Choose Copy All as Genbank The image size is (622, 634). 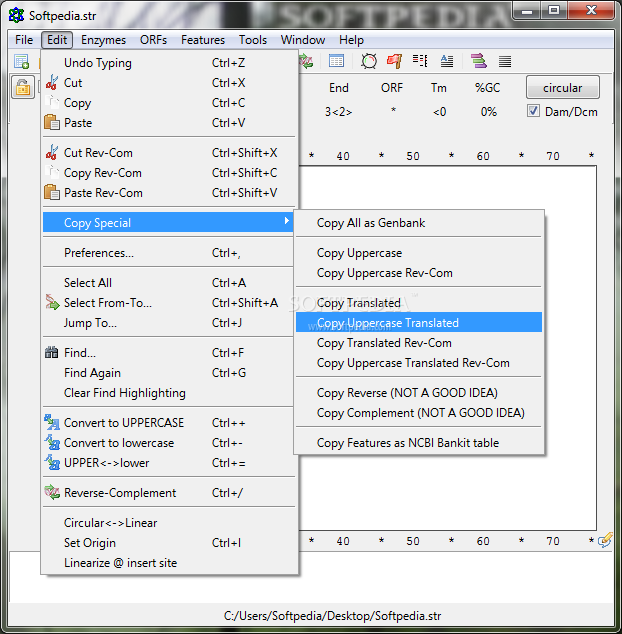419,223
